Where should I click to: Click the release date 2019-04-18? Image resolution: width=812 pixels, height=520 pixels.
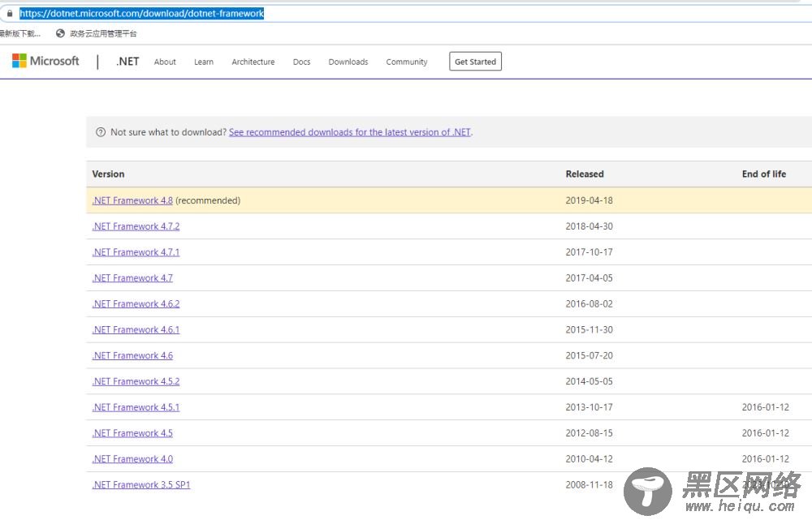coord(589,200)
